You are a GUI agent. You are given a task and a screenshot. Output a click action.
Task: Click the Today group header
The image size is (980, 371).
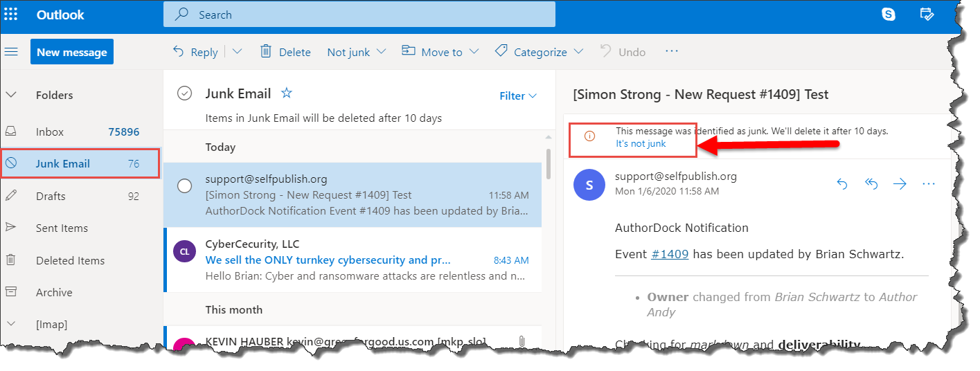pyautogui.click(x=220, y=147)
